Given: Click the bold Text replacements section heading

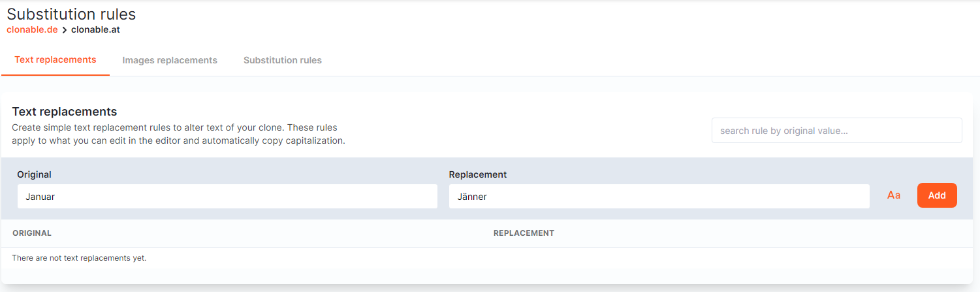Looking at the screenshot, I should pos(65,112).
